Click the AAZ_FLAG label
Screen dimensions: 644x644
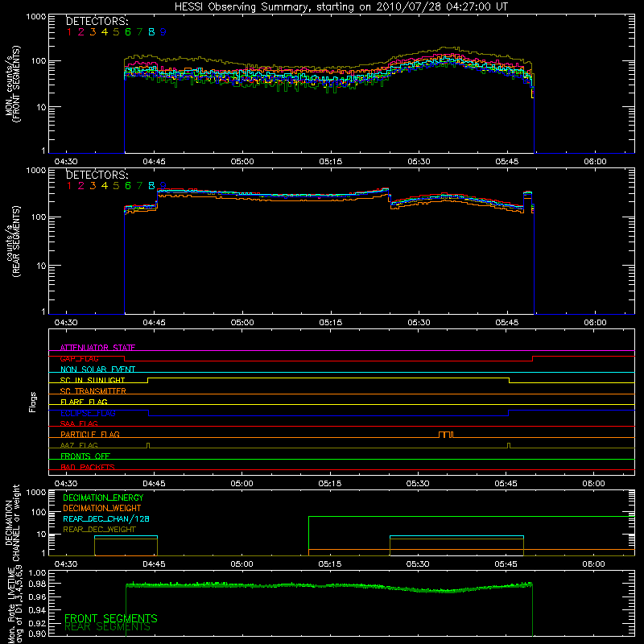pyautogui.click(x=79, y=445)
